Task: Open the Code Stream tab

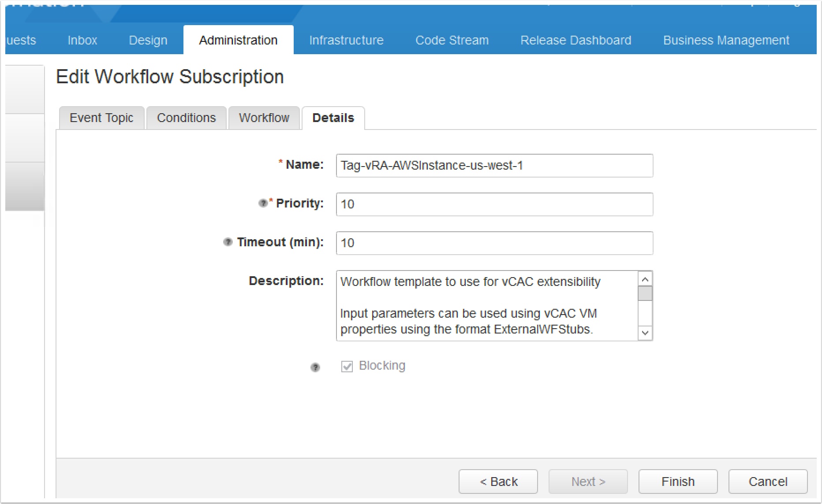Action: pyautogui.click(x=452, y=40)
